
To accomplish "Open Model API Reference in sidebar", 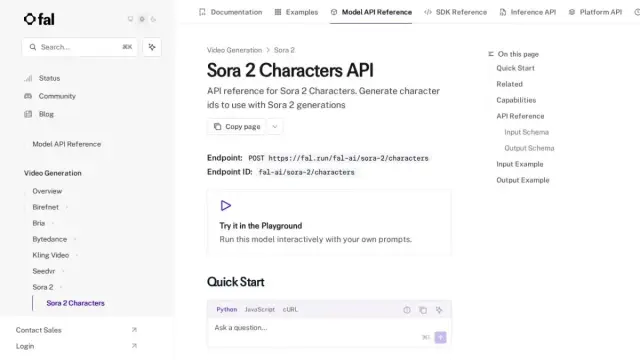I will click(x=67, y=144).
